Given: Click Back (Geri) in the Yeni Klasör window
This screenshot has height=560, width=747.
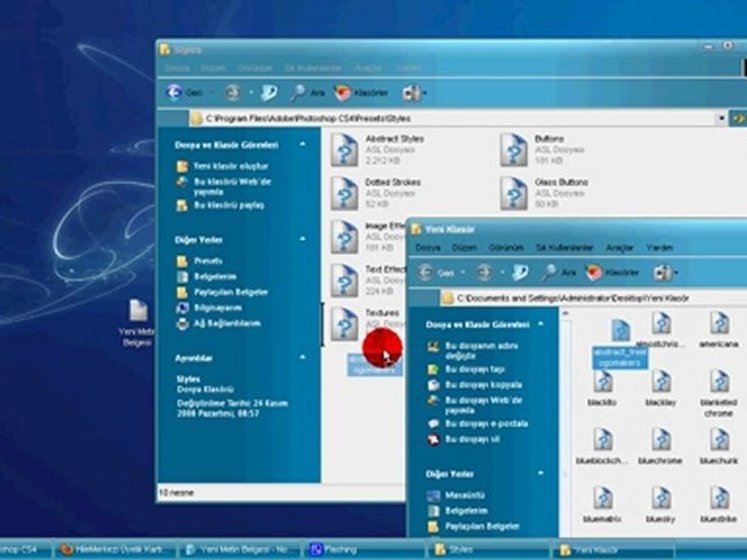Looking at the screenshot, I should [437, 272].
